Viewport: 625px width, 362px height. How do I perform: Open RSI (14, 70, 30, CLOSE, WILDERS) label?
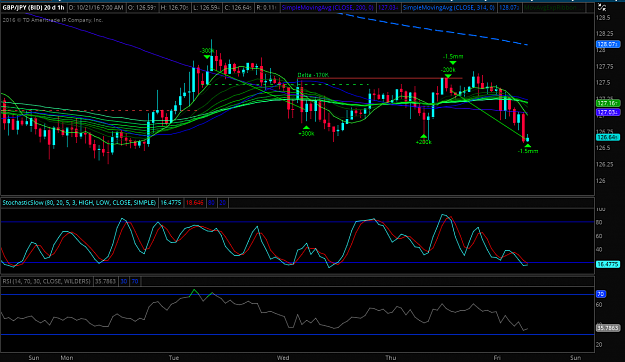point(47,281)
